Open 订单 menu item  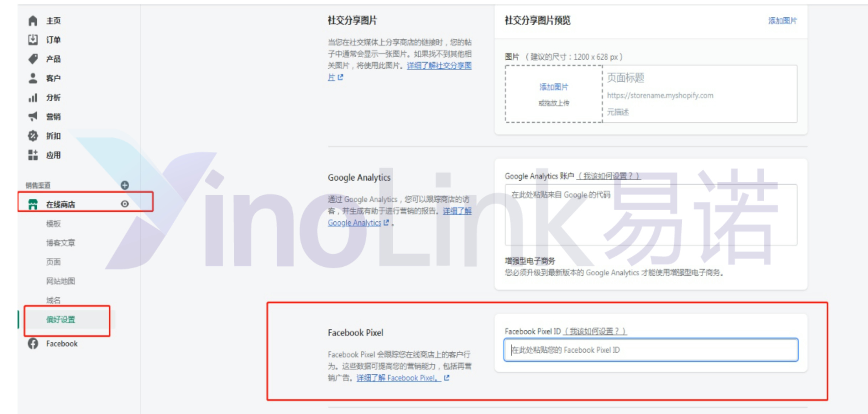coord(53,39)
